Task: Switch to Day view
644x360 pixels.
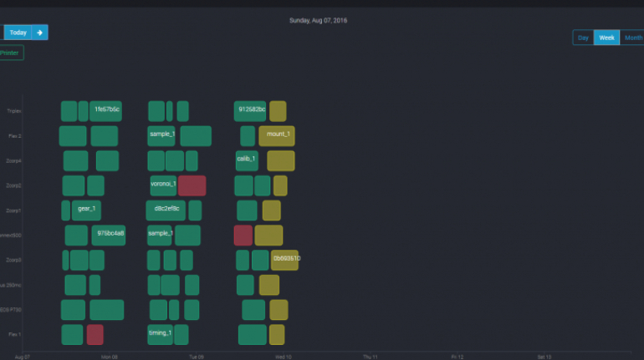Action: click(583, 38)
